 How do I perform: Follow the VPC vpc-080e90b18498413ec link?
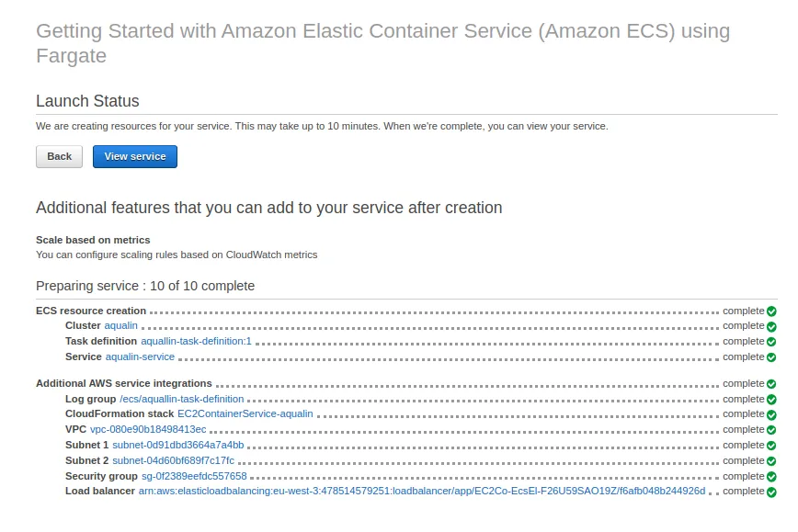[x=148, y=430]
